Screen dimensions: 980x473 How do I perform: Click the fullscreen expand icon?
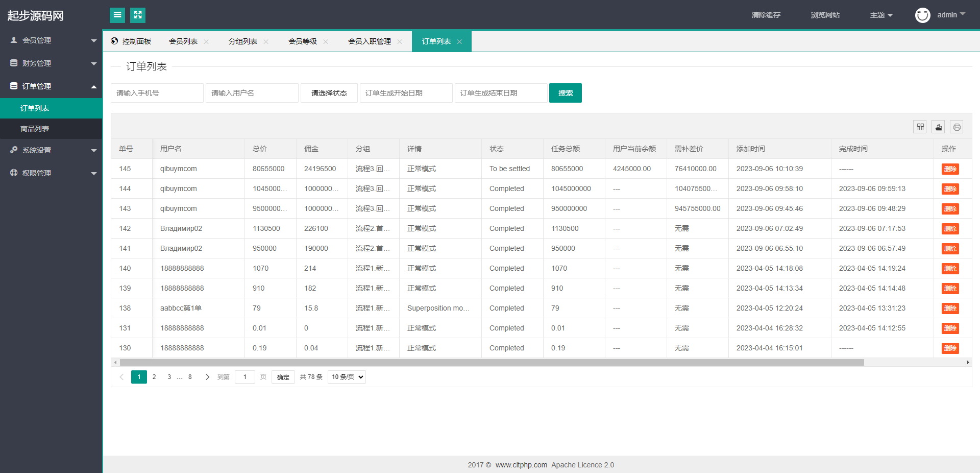138,15
